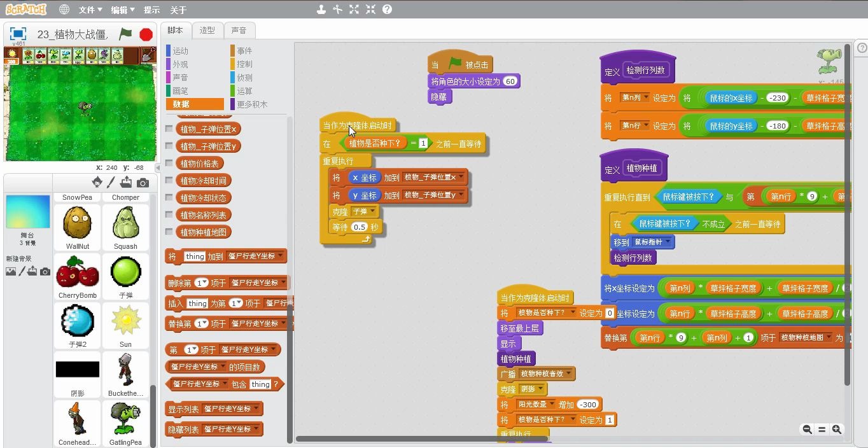868x448 pixels.
Task: Click the red stop button
Action: (x=146, y=34)
